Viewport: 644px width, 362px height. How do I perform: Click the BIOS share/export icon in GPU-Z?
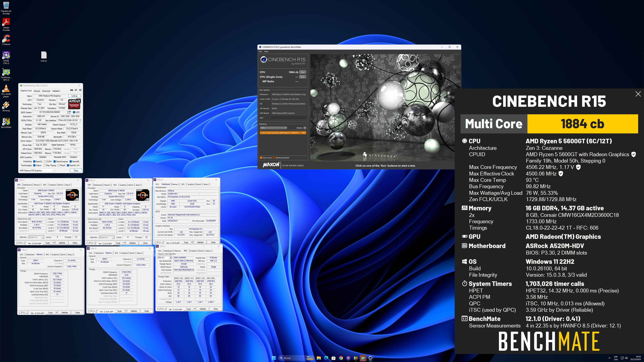(69, 112)
